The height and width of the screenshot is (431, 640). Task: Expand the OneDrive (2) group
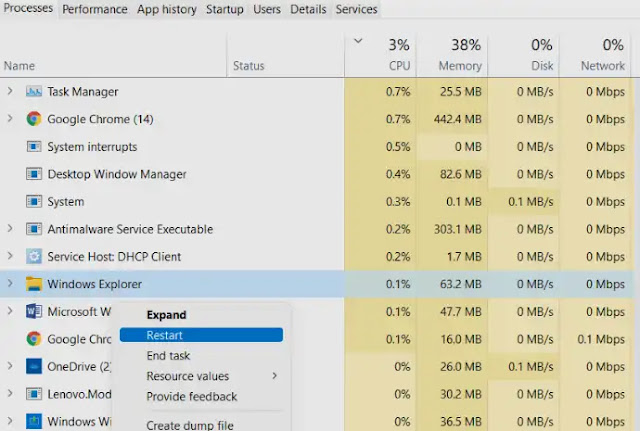pos(10,367)
